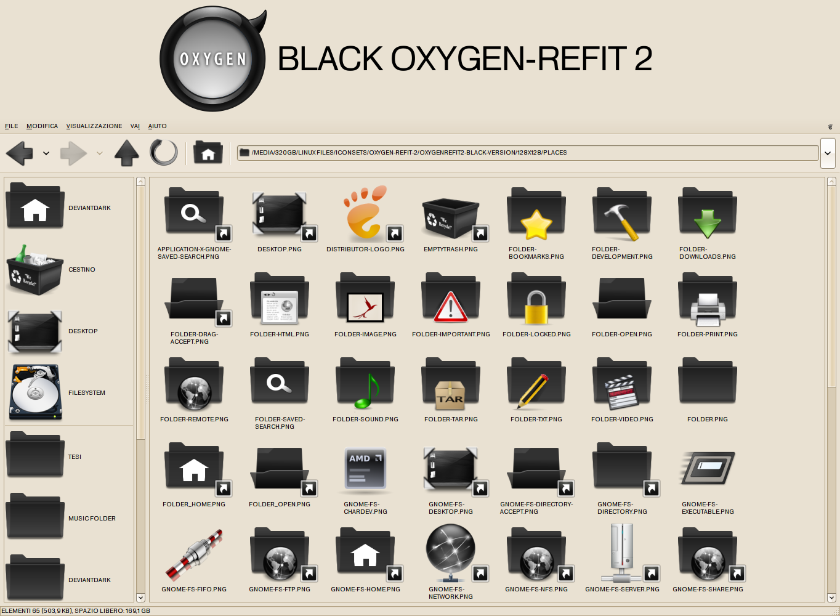The image size is (840, 616).
Task: Open the Aiuto menu
Action: click(x=157, y=126)
